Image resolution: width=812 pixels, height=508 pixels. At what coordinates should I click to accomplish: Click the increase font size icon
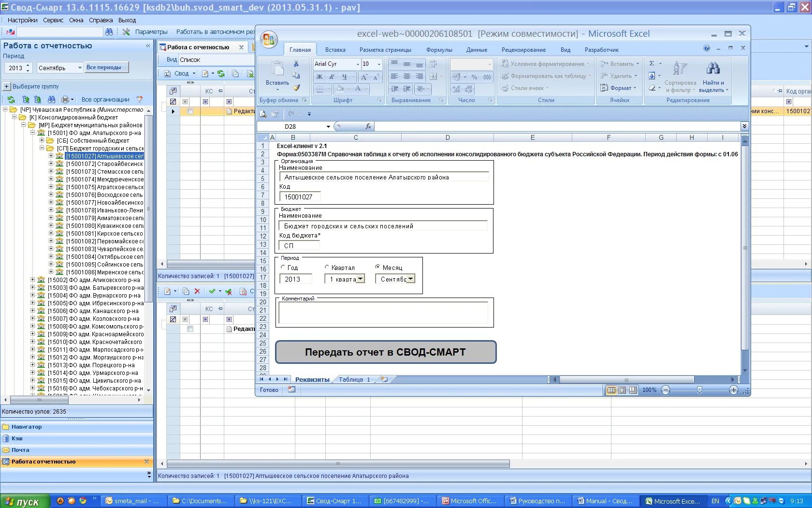click(x=364, y=76)
